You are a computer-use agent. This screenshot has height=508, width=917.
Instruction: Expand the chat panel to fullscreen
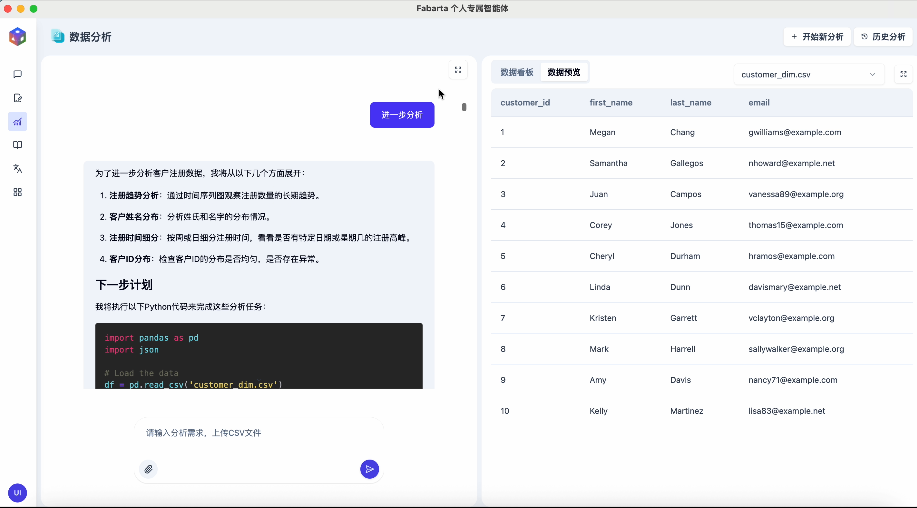click(458, 70)
